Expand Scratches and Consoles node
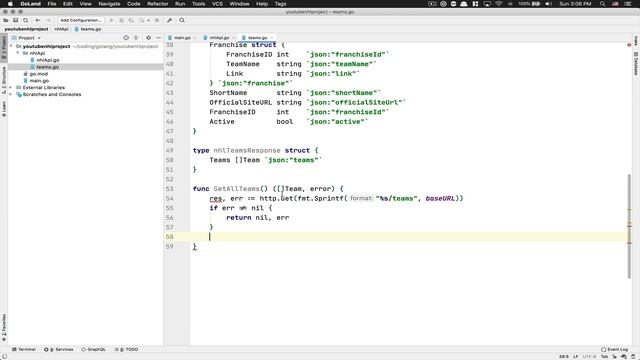 tap(11, 94)
